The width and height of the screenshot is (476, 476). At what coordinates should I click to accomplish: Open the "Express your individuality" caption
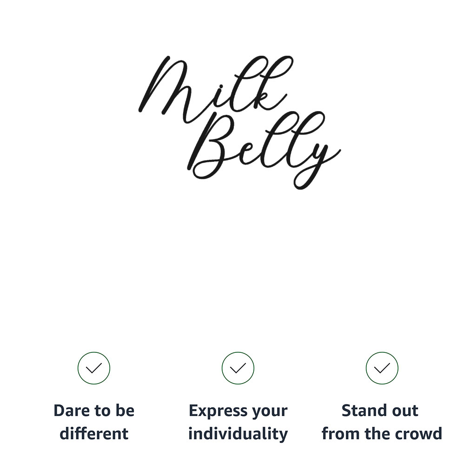(x=238, y=422)
